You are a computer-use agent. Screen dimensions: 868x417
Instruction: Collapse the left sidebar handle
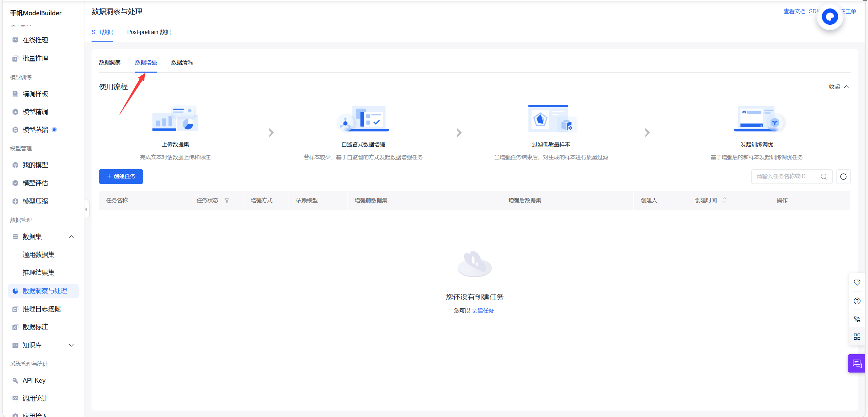tap(86, 209)
